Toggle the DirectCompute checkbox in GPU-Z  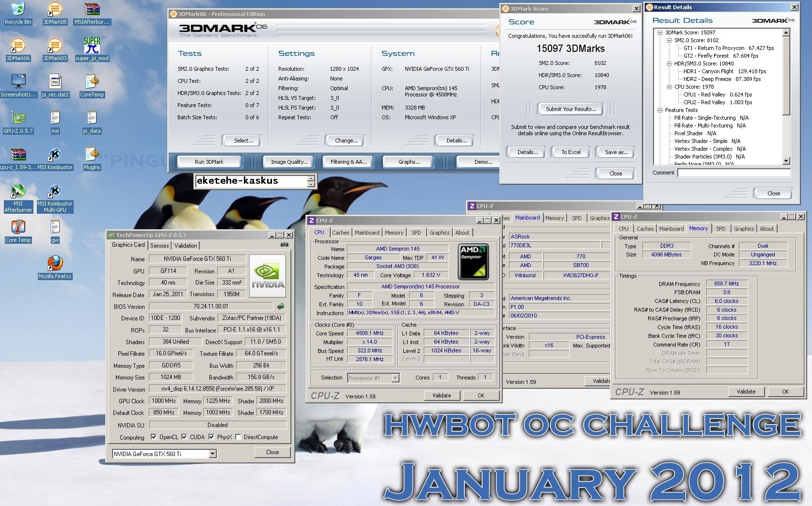point(238,437)
